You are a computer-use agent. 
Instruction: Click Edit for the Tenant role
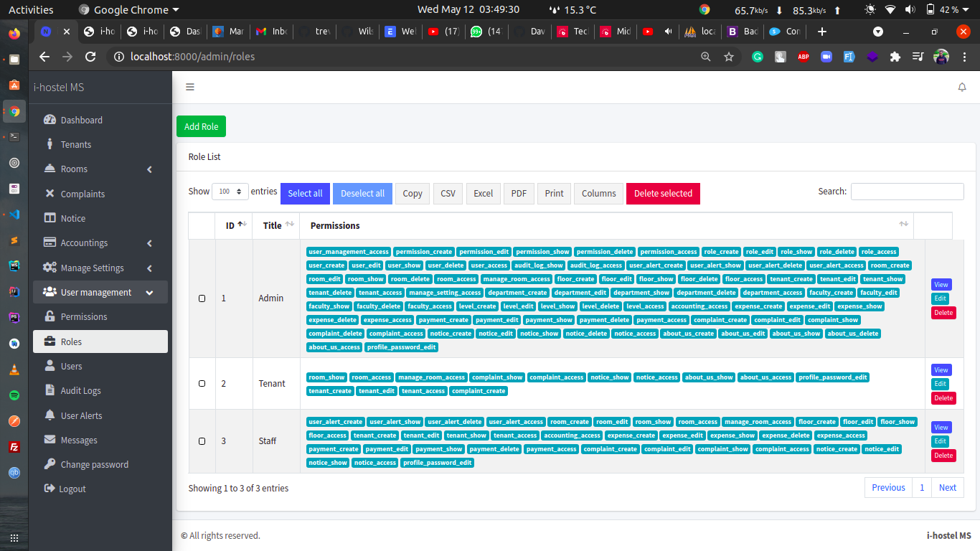coord(940,384)
